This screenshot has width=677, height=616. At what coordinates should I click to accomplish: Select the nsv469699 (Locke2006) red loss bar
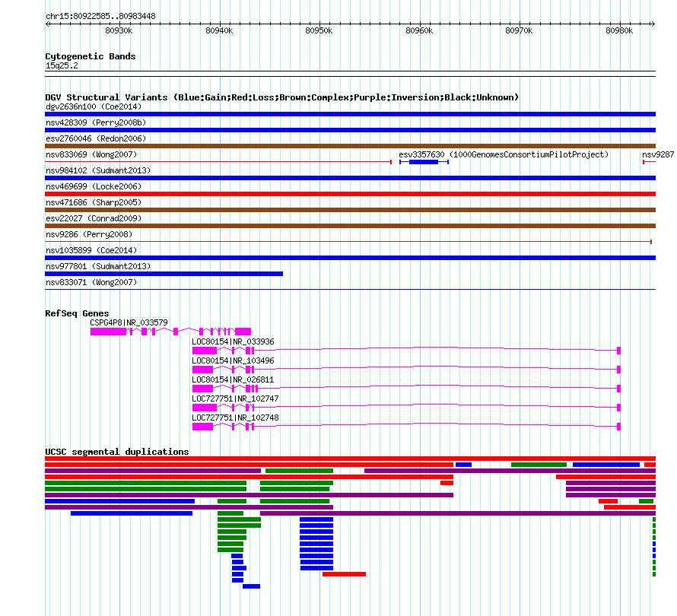coord(350,194)
